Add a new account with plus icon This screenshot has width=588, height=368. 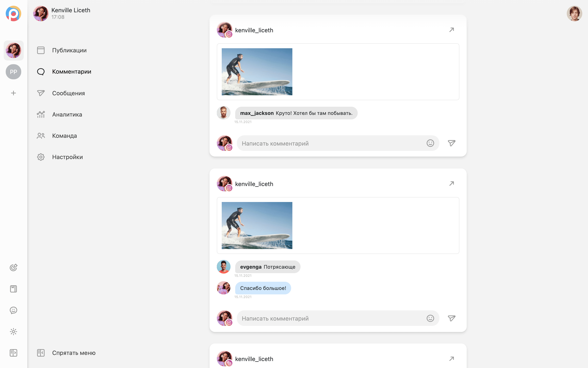(x=14, y=93)
